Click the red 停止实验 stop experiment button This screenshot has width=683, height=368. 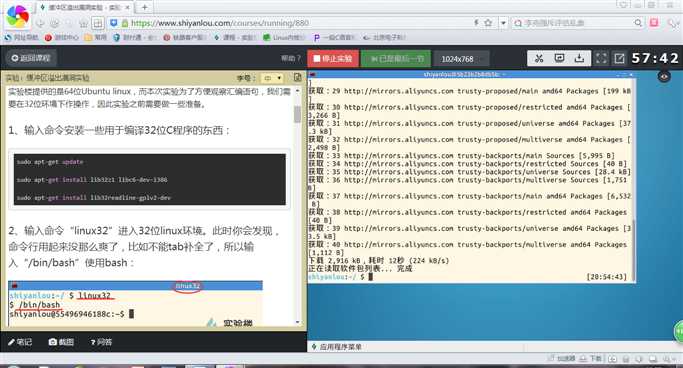333,58
